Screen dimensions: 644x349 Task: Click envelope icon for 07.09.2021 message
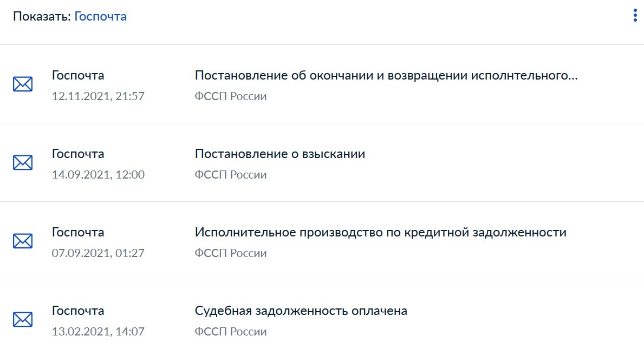coord(23,241)
